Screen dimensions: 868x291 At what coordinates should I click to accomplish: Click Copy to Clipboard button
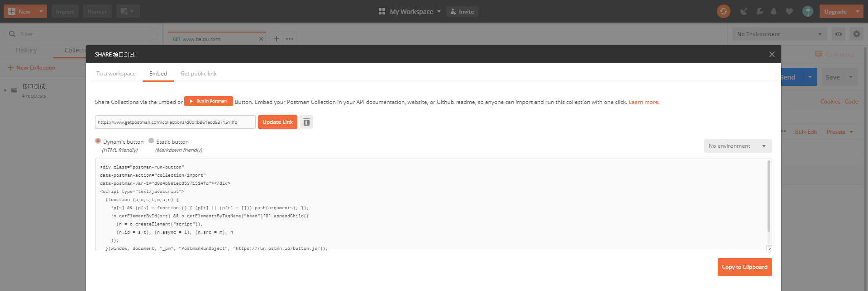(x=744, y=267)
